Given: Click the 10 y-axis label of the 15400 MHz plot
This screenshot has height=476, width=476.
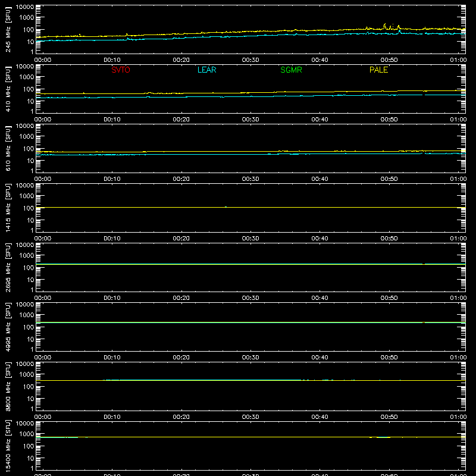Looking at the screenshot, I should pos(30,458).
